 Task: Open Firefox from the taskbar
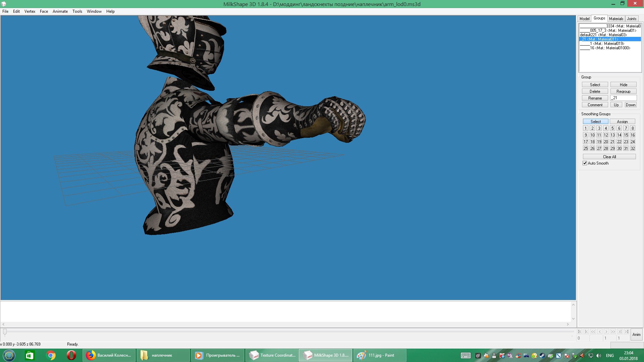tap(109, 355)
